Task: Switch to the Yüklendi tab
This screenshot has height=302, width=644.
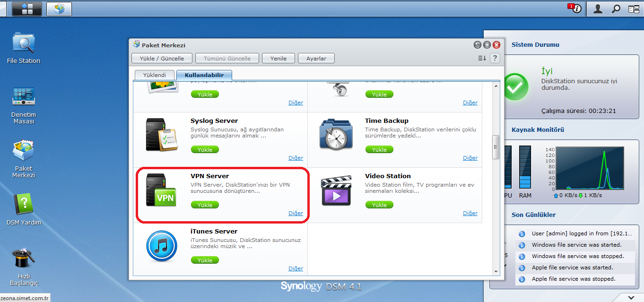Action: (154, 75)
